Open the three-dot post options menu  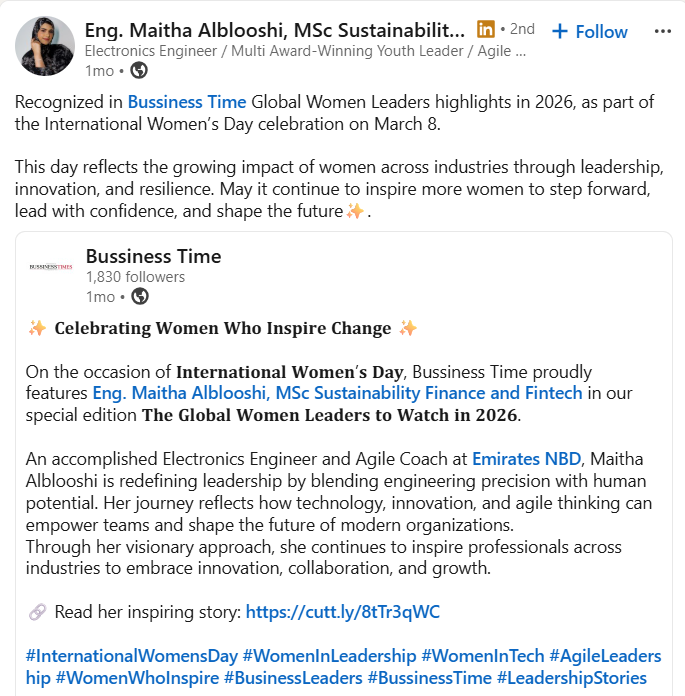pyautogui.click(x=662, y=31)
